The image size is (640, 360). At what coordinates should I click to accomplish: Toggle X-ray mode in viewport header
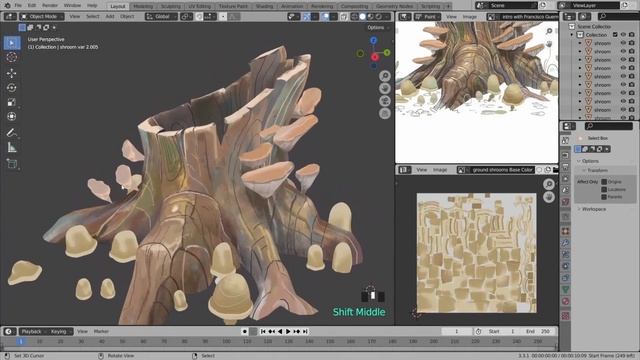coord(344,17)
